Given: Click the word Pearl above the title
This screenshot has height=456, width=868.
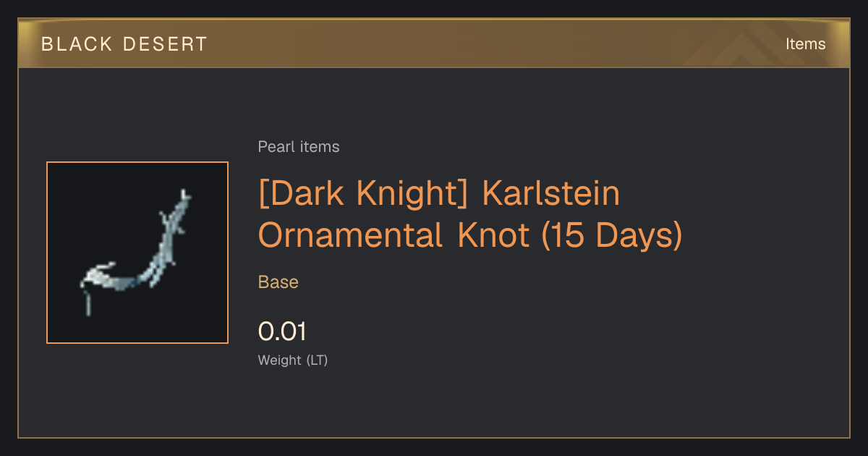Looking at the screenshot, I should (273, 147).
